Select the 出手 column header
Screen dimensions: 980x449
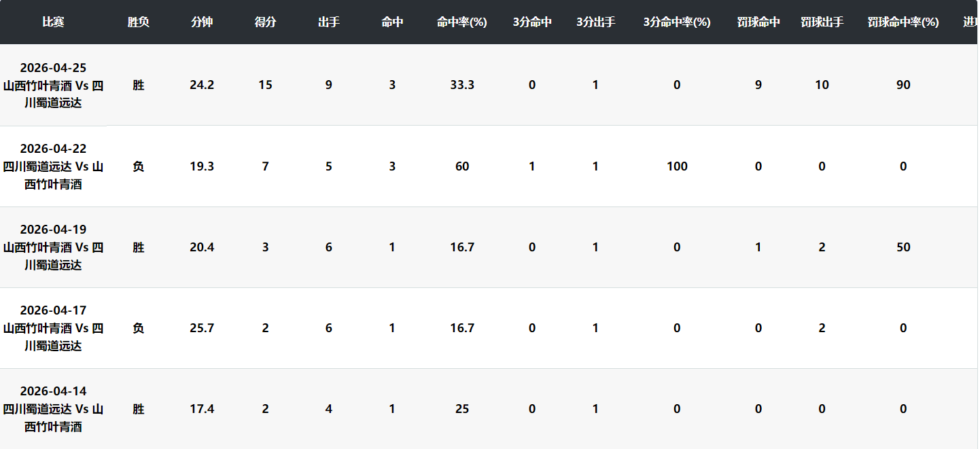pos(329,22)
